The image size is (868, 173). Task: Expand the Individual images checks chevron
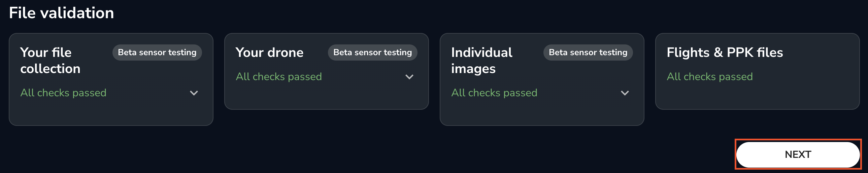pyautogui.click(x=625, y=93)
